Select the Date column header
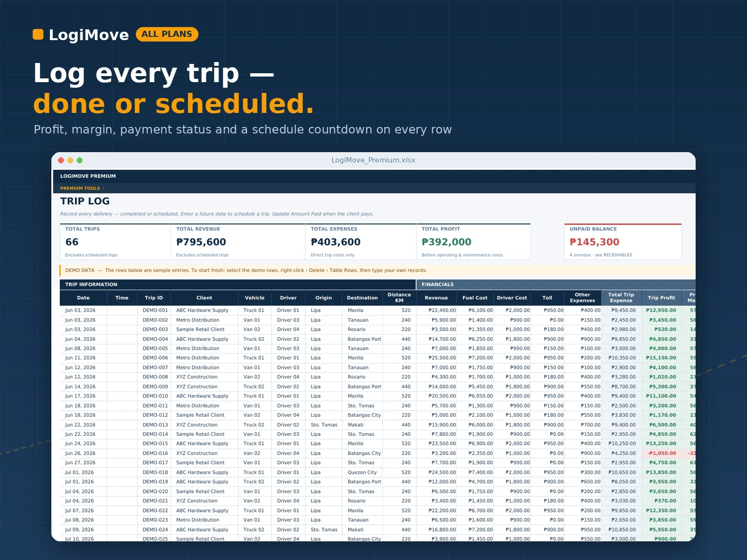Viewport: 747px width, 560px height. coord(83,298)
